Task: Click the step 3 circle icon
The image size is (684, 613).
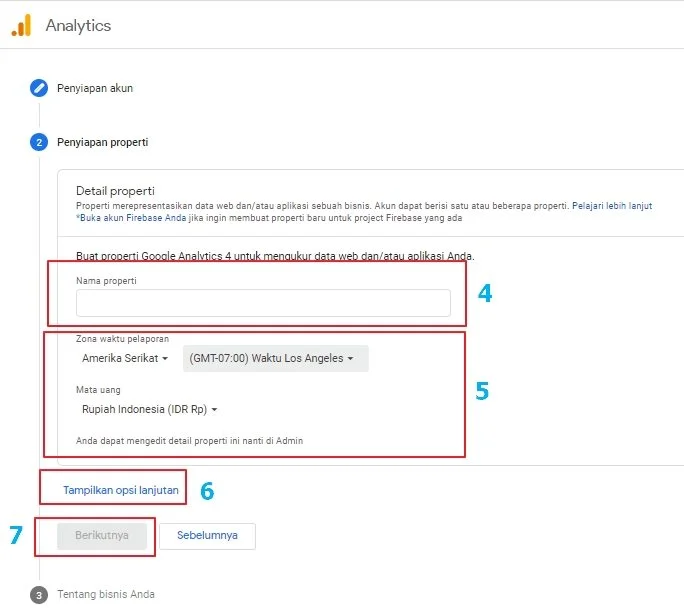Action: coord(39,595)
